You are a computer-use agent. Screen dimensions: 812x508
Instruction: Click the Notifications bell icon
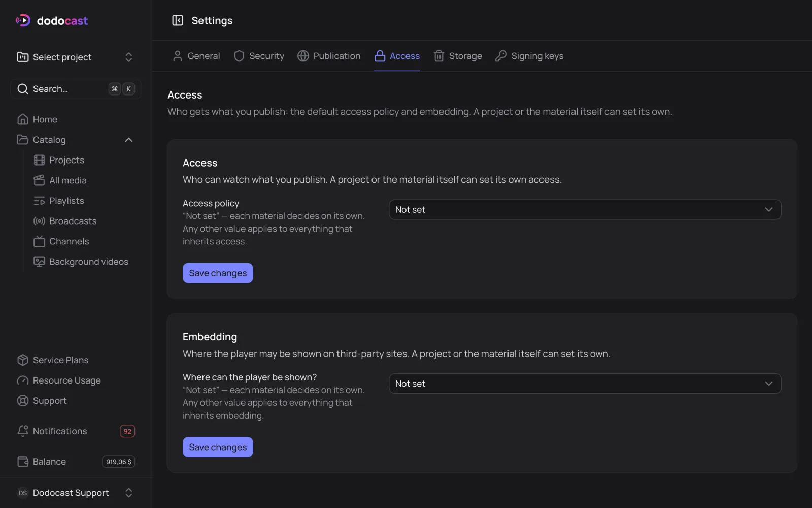click(22, 431)
